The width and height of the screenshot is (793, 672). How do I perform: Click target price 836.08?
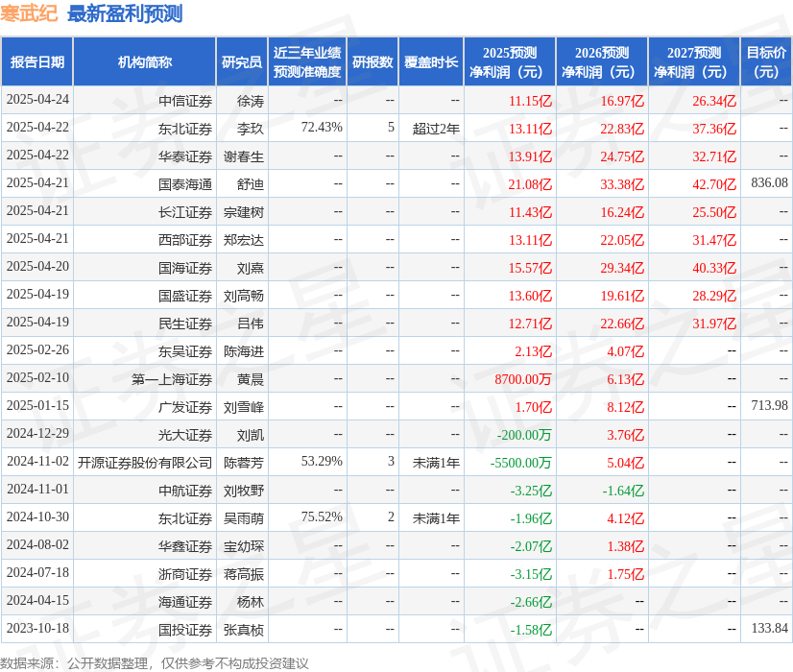pyautogui.click(x=769, y=183)
